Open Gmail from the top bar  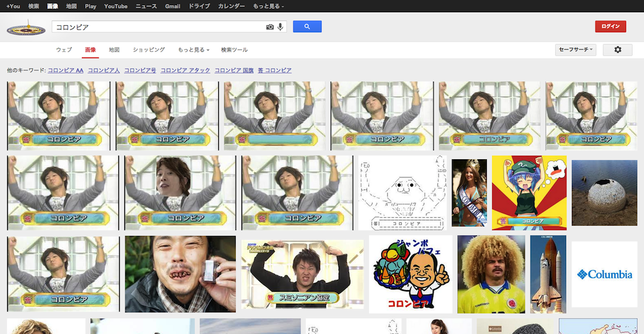pyautogui.click(x=172, y=6)
